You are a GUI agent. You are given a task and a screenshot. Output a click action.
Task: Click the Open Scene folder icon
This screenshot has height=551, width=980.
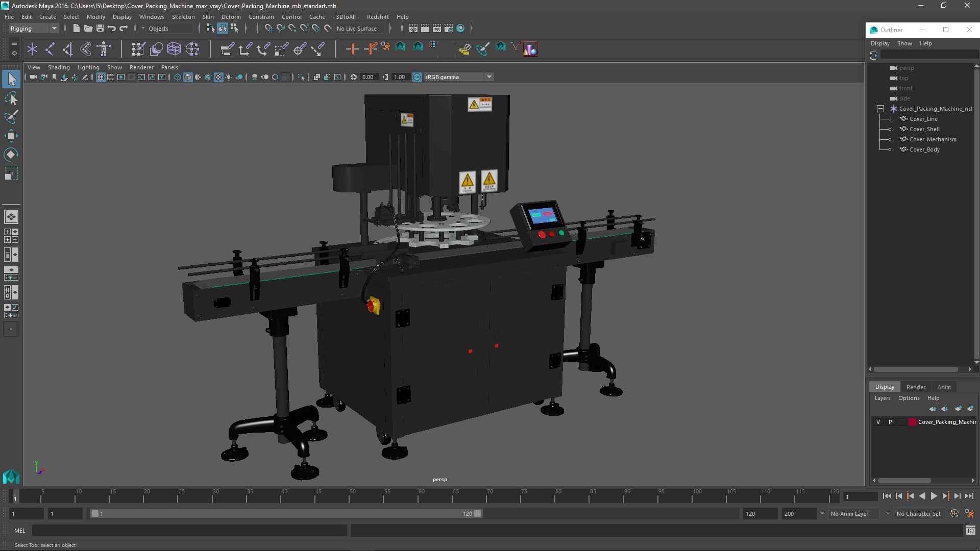pos(88,29)
